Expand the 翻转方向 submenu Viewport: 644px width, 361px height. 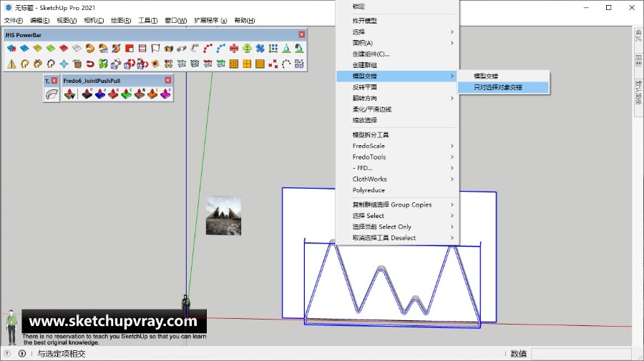(398, 99)
